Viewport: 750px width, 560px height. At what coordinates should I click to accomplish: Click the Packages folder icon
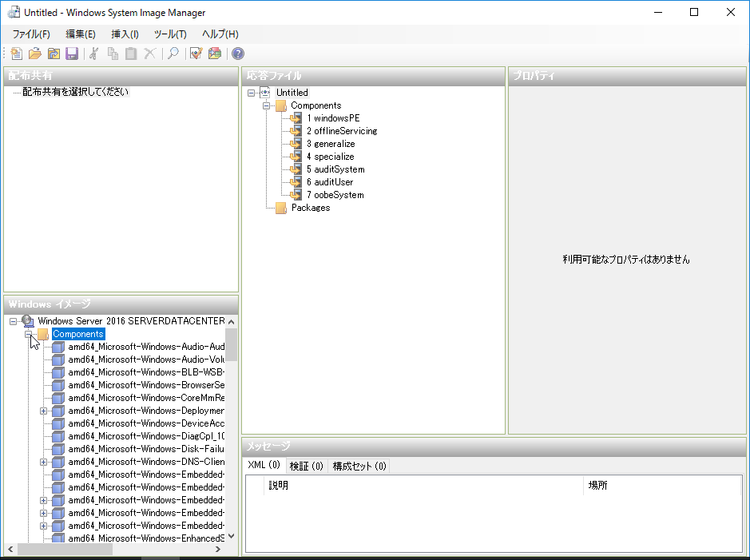pyautogui.click(x=281, y=208)
